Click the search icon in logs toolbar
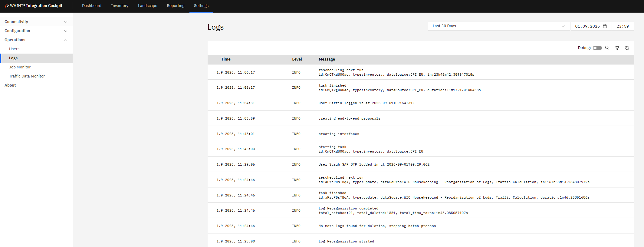 point(607,48)
